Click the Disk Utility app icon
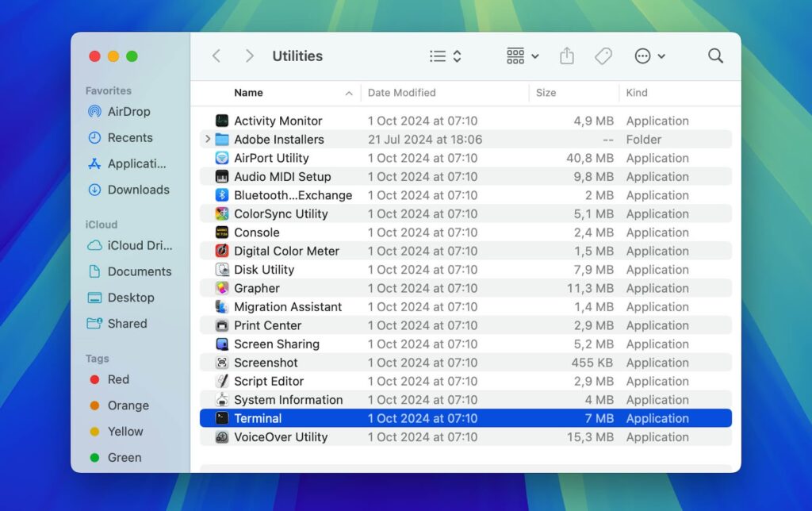 click(222, 270)
